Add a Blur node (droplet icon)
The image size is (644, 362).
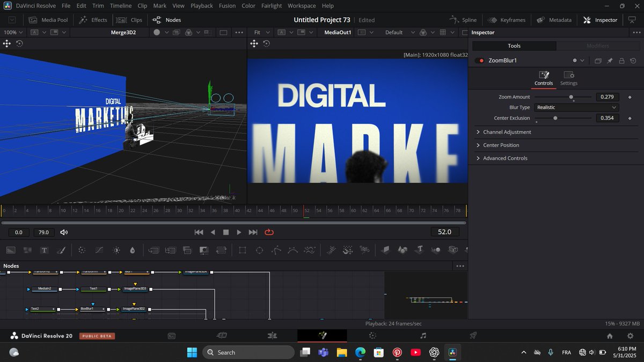[133, 250]
